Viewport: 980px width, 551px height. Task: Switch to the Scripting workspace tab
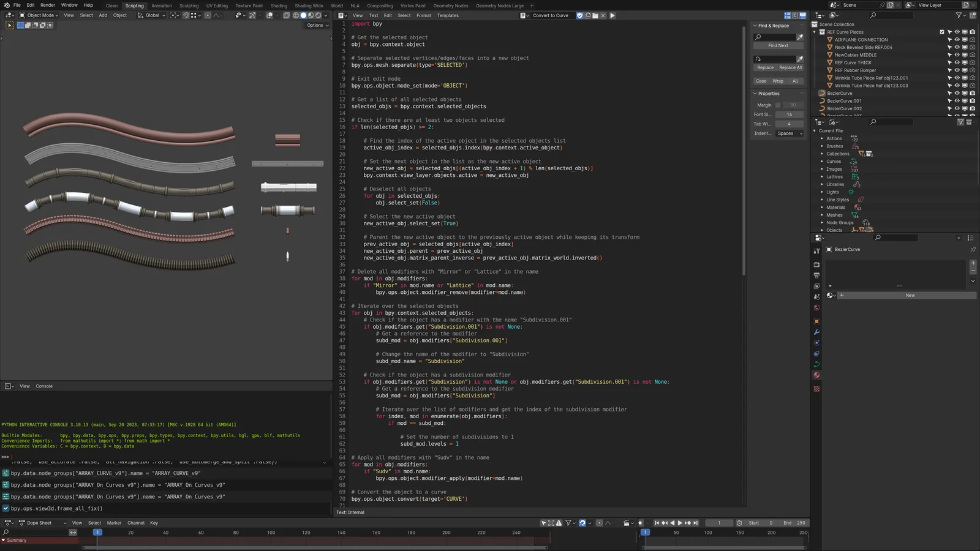coord(134,6)
